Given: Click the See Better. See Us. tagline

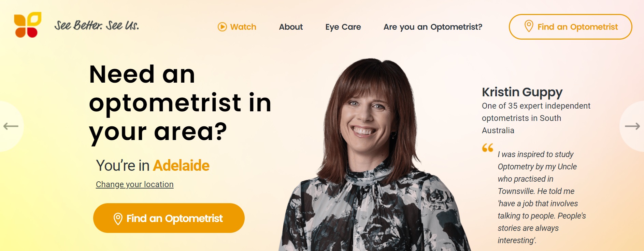Looking at the screenshot, I should [x=97, y=25].
